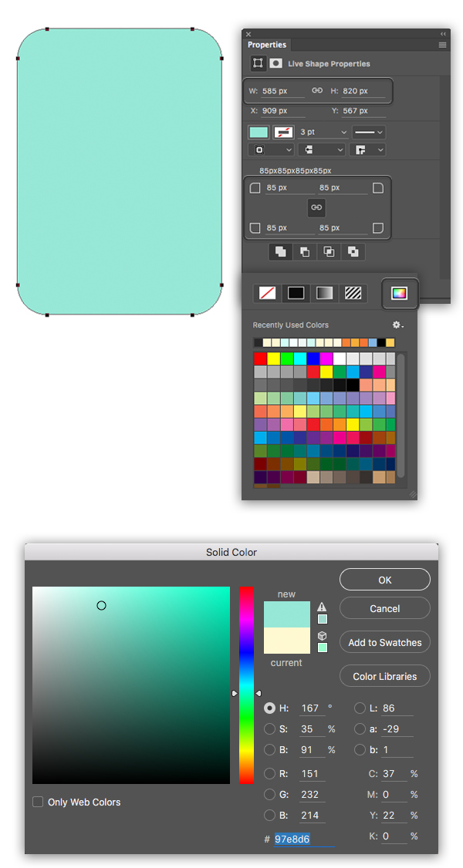The image size is (463, 868).
Task: Choose the Combine Shapes path operation
Action: [x=280, y=252]
